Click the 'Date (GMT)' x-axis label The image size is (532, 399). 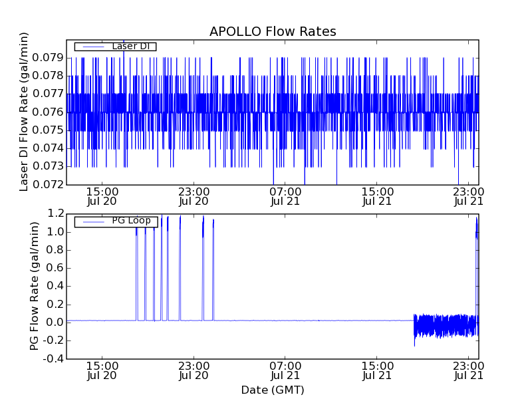click(273, 390)
